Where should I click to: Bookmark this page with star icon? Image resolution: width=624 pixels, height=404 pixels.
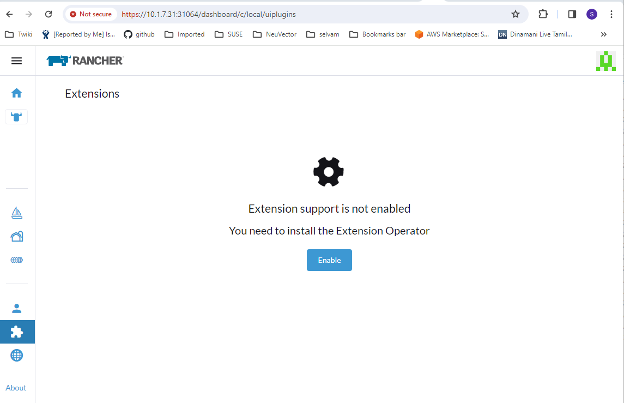pos(515,14)
